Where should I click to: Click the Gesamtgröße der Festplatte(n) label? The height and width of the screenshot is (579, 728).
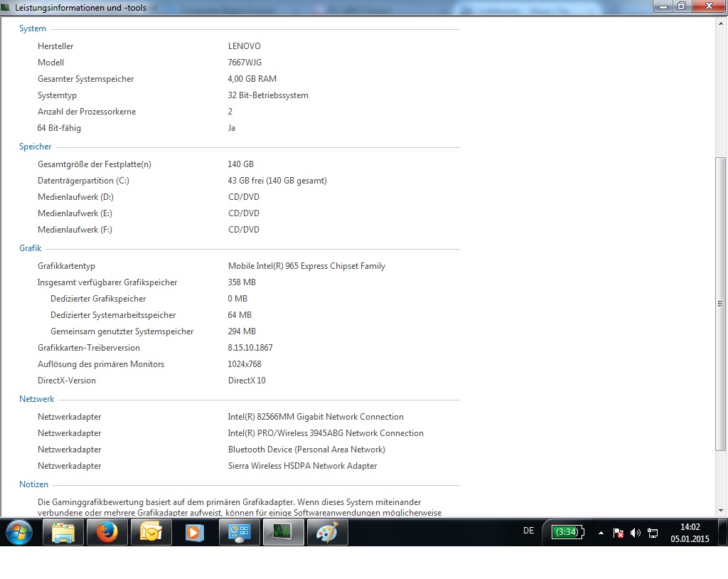tap(95, 164)
